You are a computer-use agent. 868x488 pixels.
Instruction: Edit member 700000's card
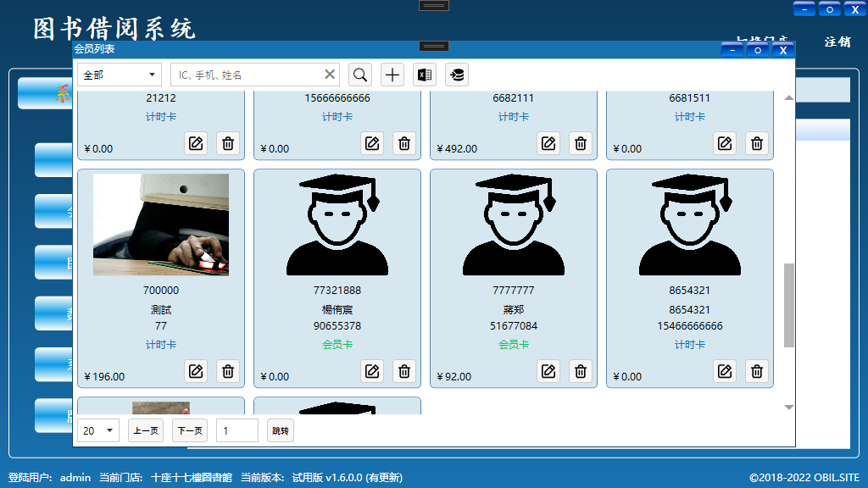[x=196, y=371]
